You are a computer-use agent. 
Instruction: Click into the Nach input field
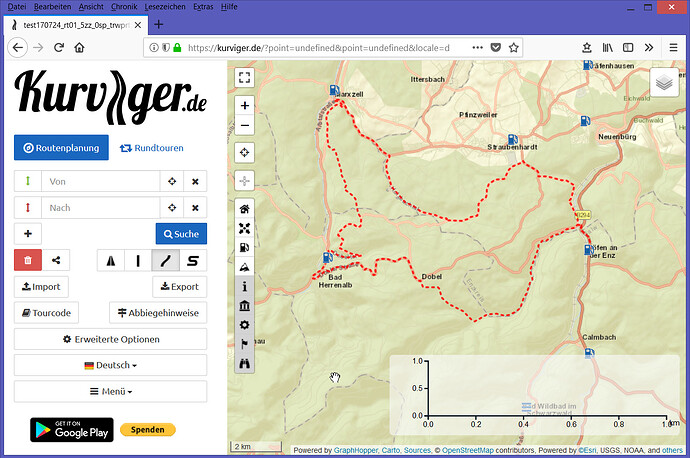point(101,208)
